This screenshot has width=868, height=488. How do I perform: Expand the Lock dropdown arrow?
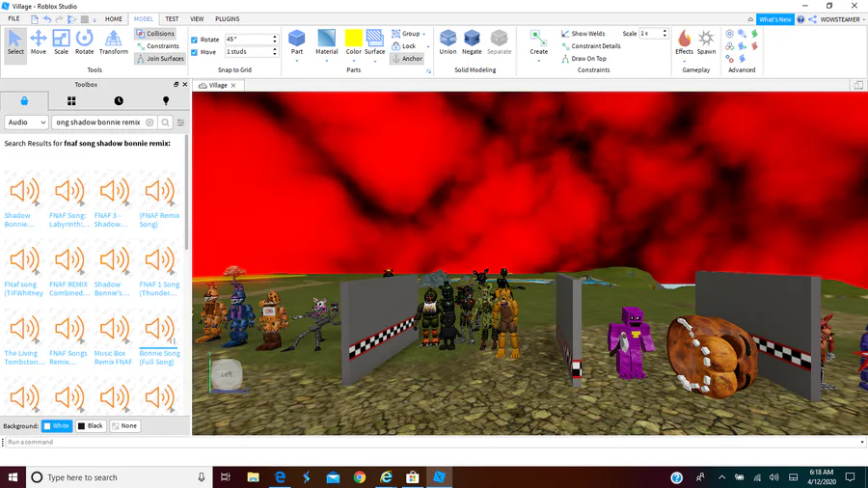pos(428,46)
